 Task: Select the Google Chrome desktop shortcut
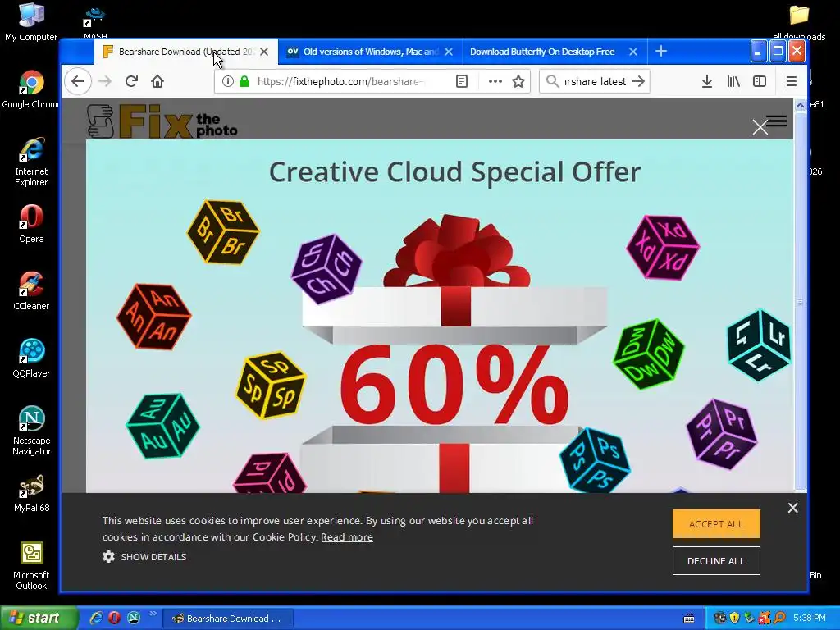(x=31, y=89)
